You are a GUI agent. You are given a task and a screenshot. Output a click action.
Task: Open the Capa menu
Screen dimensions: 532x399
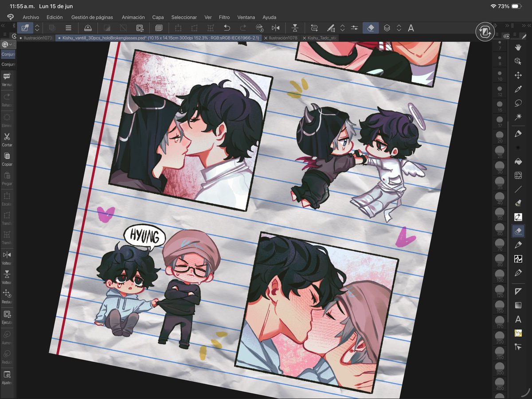tap(158, 17)
